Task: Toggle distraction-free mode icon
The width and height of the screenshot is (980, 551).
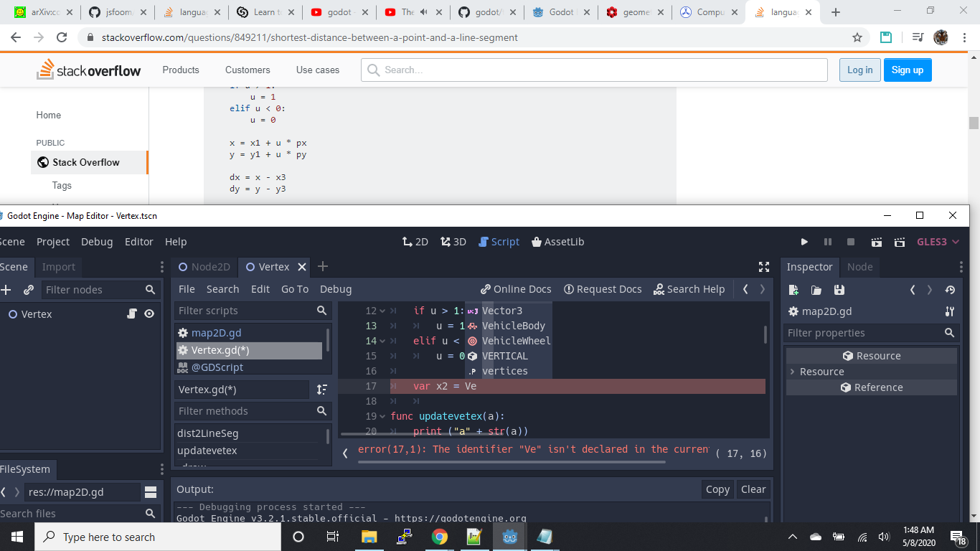Action: 764,267
